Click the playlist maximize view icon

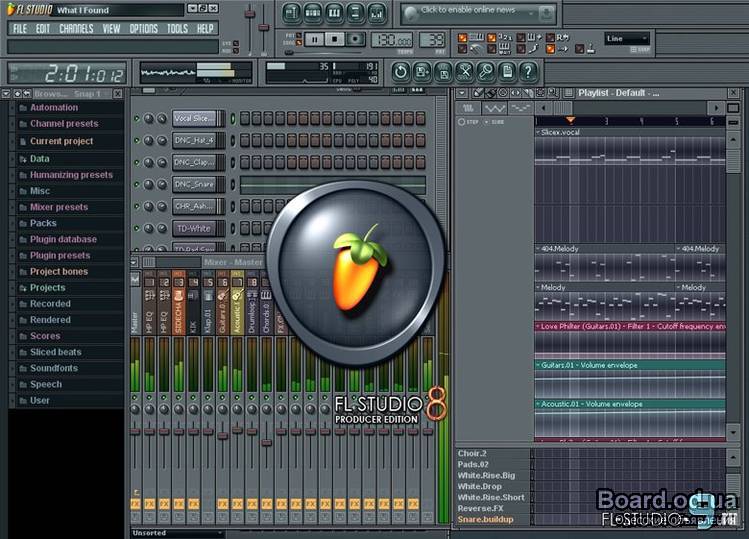[733, 108]
